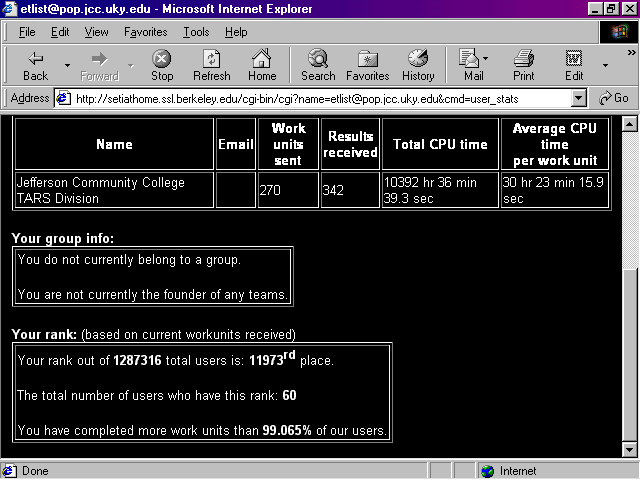Click the Name column header

tap(114, 144)
